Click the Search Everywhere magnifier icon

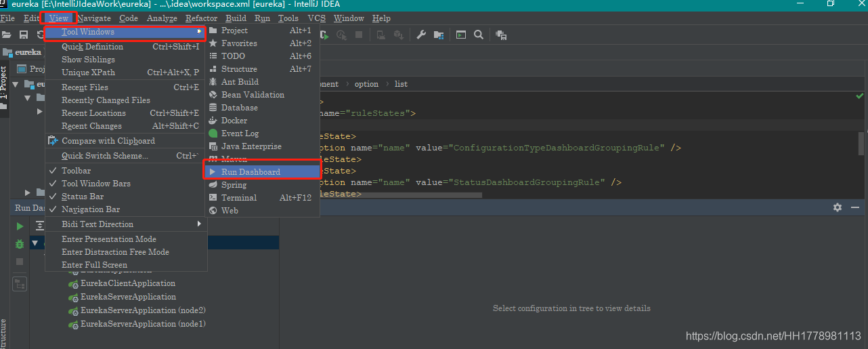pos(479,35)
